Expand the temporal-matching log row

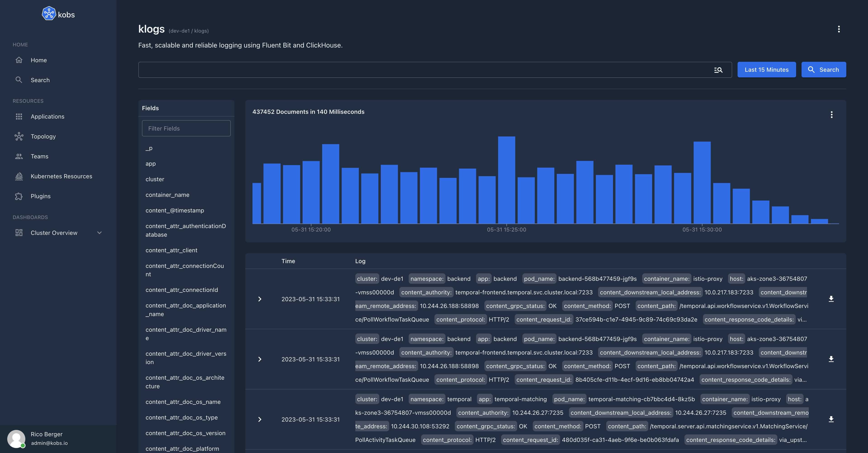[259, 419]
